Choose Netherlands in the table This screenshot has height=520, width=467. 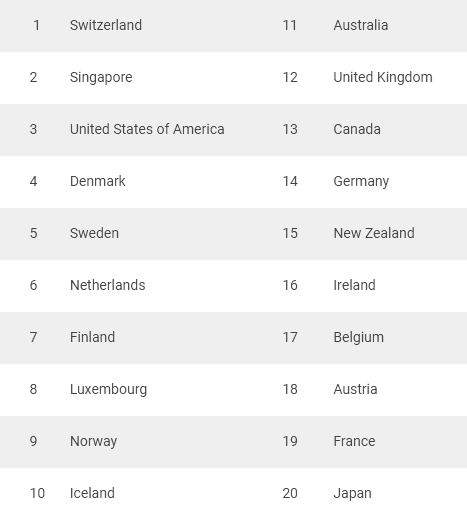108,285
